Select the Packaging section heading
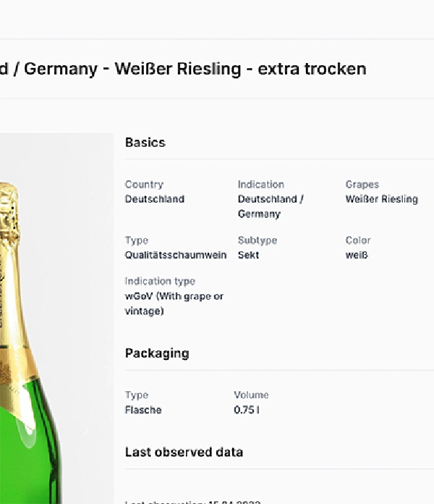This screenshot has width=434, height=504. [x=157, y=353]
